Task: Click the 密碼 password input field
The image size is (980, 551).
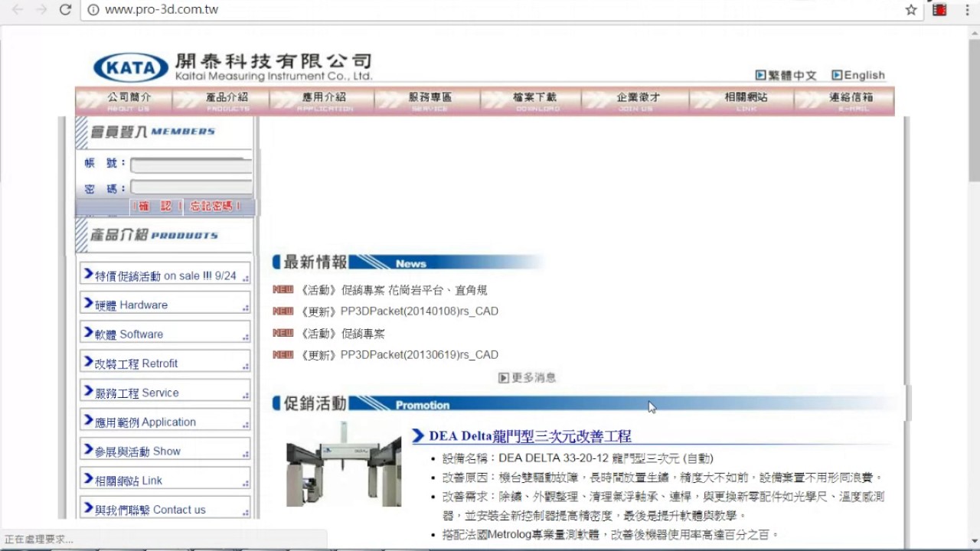Action: click(x=191, y=187)
